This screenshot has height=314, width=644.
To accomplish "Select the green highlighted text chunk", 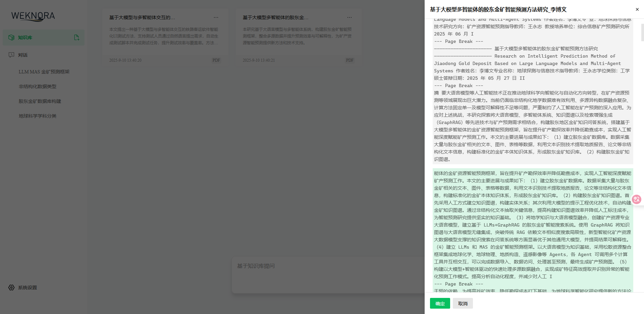I will 533,225.
